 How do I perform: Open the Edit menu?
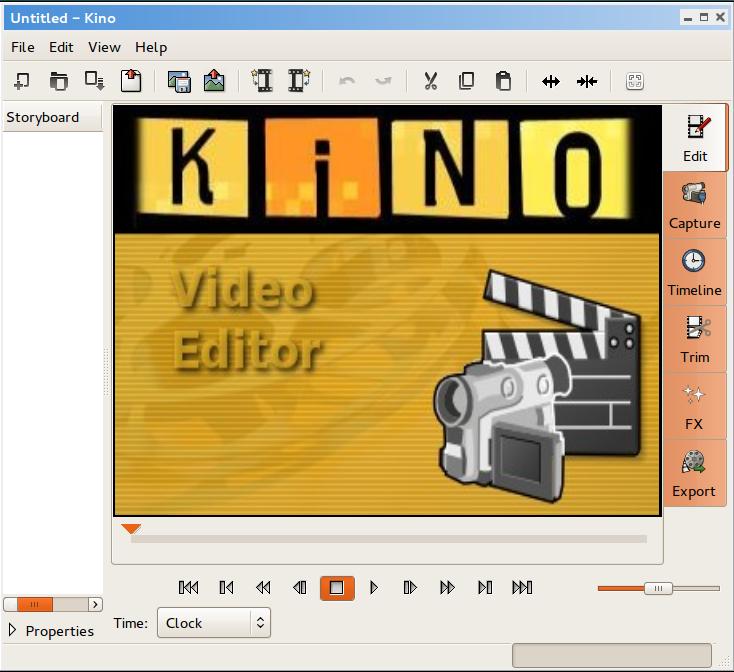coord(61,47)
